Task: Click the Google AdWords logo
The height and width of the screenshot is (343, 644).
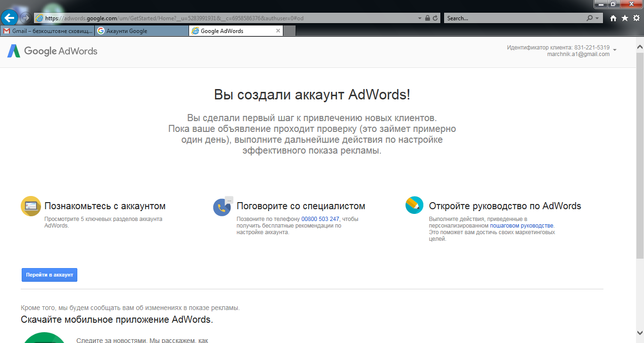Action: pyautogui.click(x=52, y=51)
